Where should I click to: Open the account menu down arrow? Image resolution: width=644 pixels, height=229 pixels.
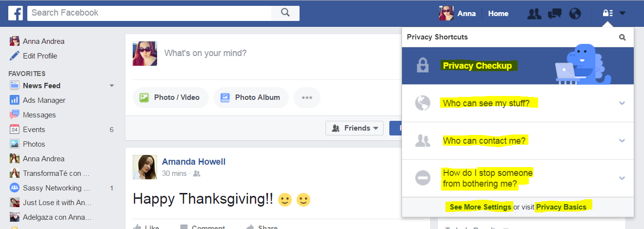(623, 14)
